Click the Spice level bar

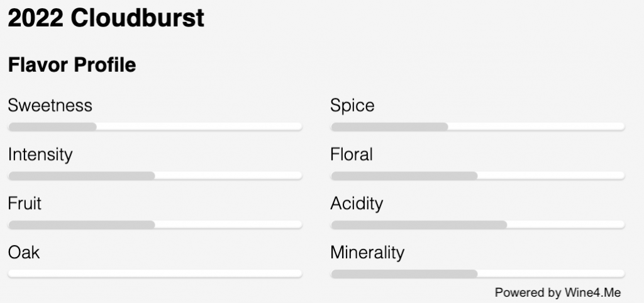[x=477, y=127]
